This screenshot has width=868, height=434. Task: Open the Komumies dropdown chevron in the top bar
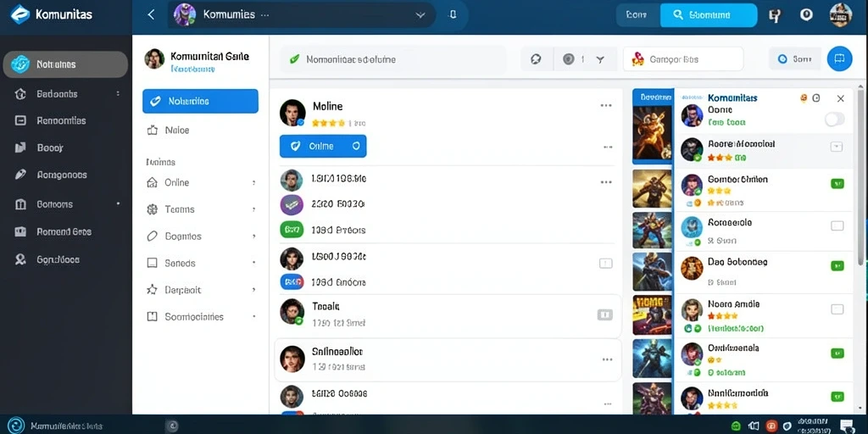pyautogui.click(x=420, y=15)
